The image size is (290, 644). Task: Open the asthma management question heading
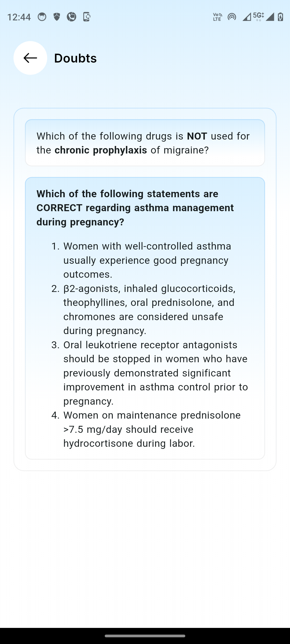(x=135, y=208)
